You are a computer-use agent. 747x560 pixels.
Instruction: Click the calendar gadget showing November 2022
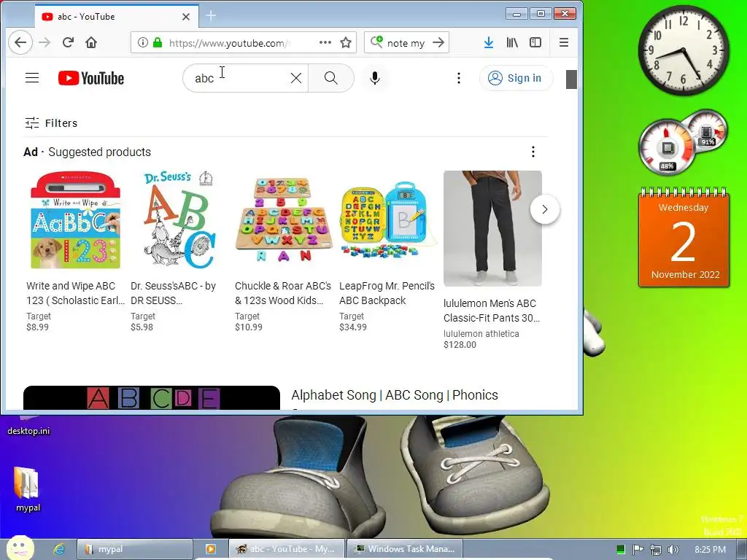684,238
